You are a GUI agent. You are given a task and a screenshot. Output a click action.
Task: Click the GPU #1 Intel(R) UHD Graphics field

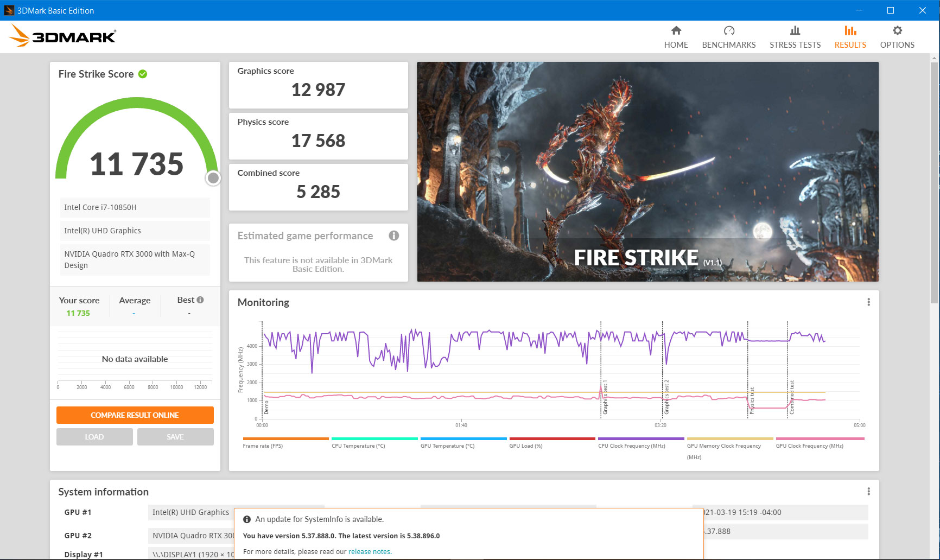pos(190,512)
